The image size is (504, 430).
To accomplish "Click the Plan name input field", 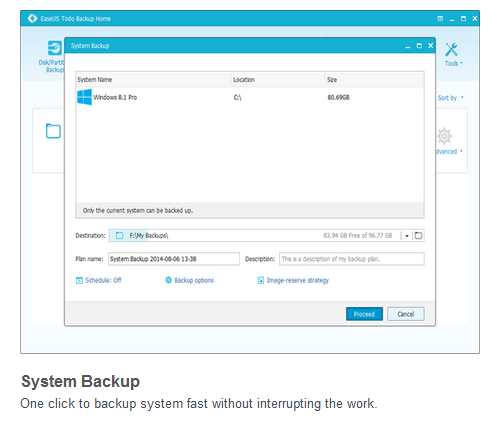I will point(174,259).
